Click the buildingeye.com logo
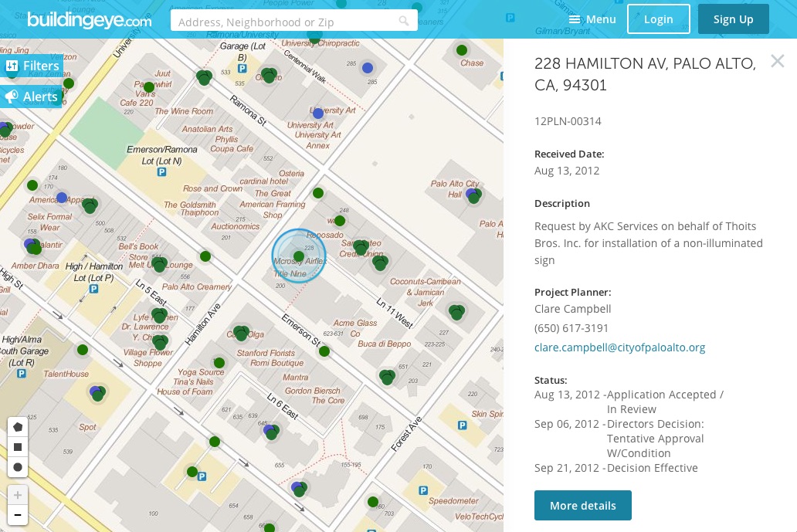Image resolution: width=797 pixels, height=532 pixels. (x=89, y=19)
